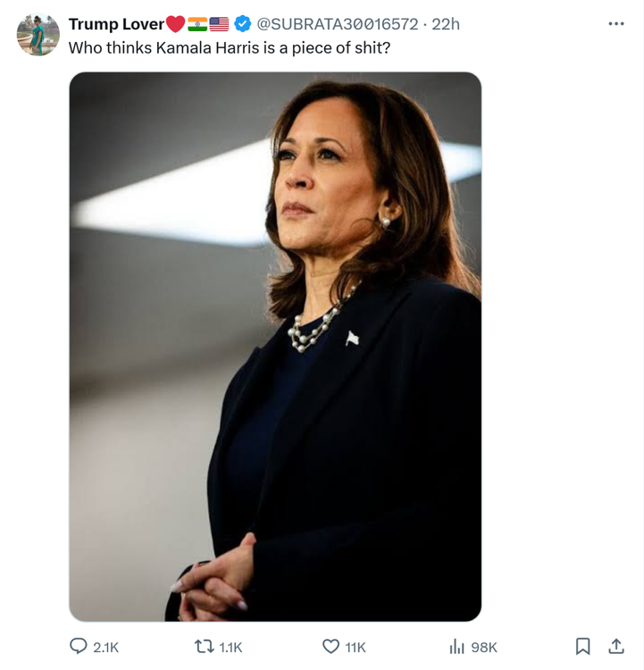Open the attached photo in the tweet
This screenshot has height=670, width=644.
pyautogui.click(x=275, y=347)
